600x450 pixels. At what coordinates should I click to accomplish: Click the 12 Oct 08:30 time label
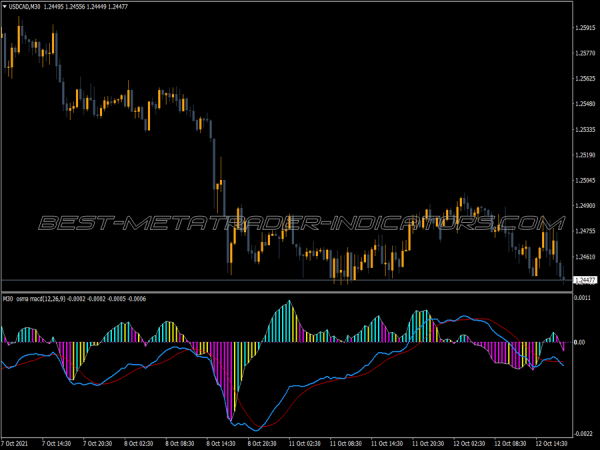[510, 443]
